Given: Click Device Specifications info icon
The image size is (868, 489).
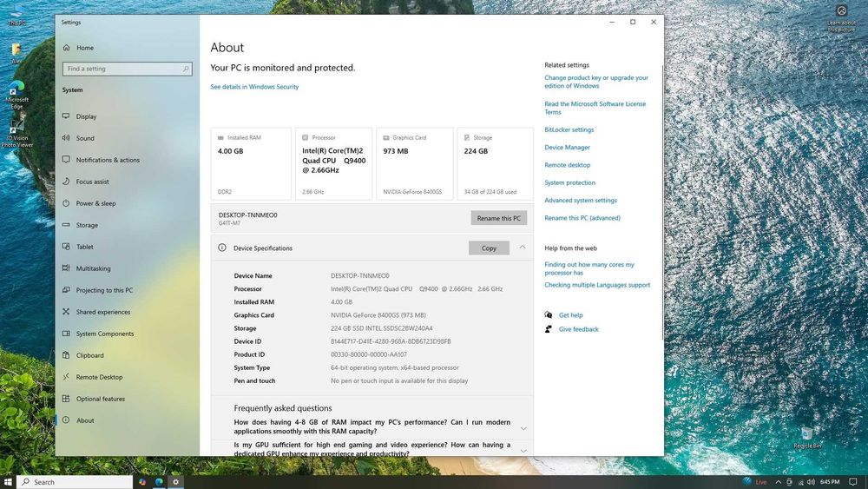Looking at the screenshot, I should click(x=222, y=248).
